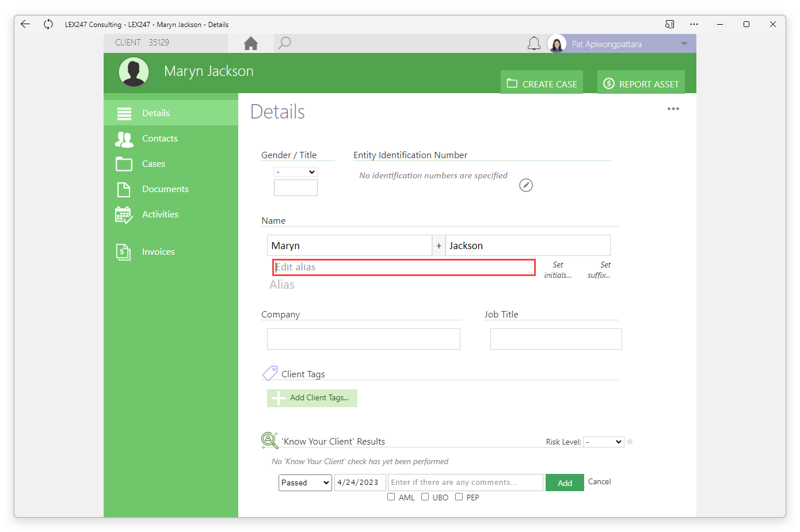
Task: Open the Details more-options ellipsis
Action: click(673, 109)
